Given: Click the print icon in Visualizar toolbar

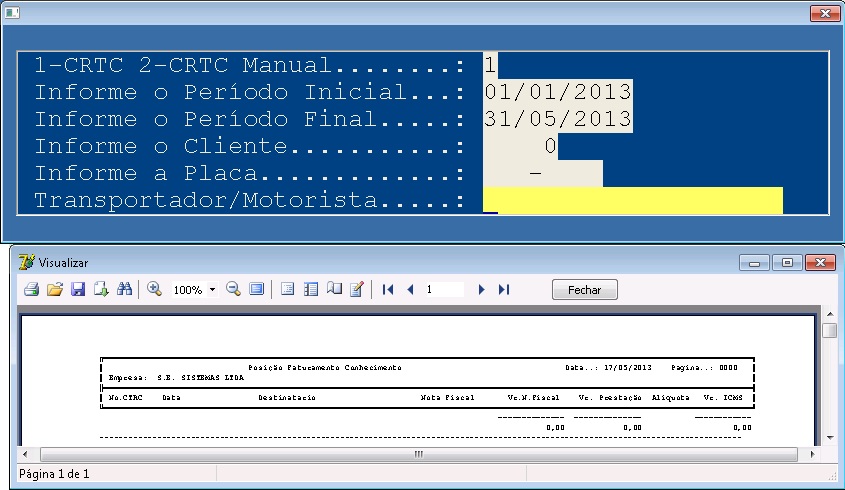Looking at the screenshot, I should (x=31, y=289).
